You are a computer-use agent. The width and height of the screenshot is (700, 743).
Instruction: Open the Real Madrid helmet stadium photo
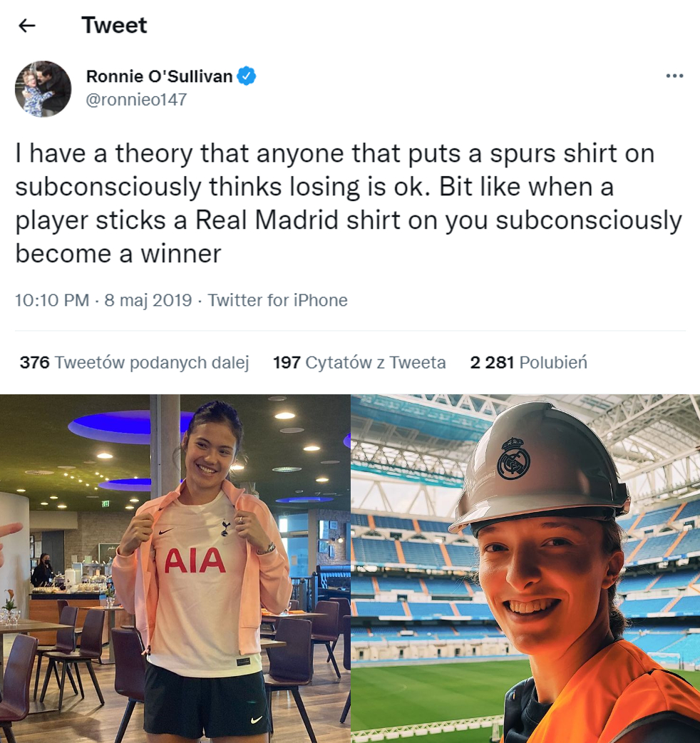tap(525, 568)
